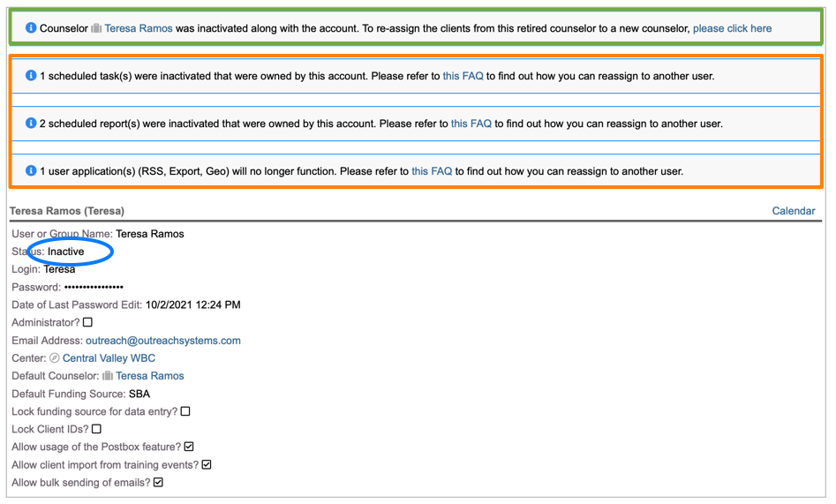Click info icon in the scheduled tasks notice
Image resolution: width=836 pixels, height=504 pixels.
(31, 76)
